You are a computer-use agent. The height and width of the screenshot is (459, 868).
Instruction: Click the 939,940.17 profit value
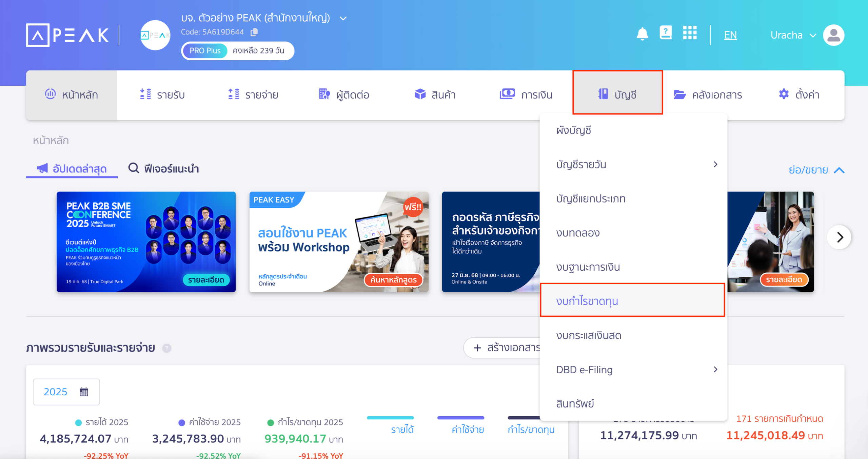[x=295, y=439]
